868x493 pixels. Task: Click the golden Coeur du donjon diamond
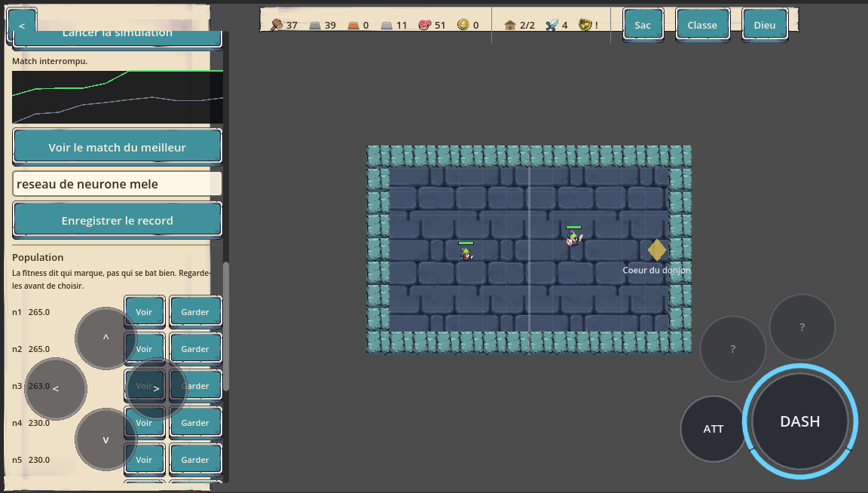click(x=657, y=250)
